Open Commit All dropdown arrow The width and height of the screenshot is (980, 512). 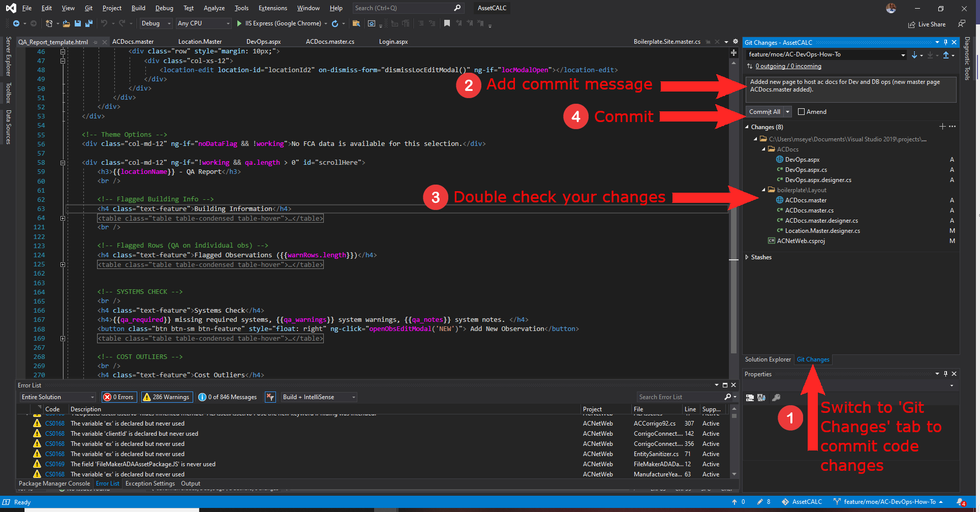[x=788, y=112]
